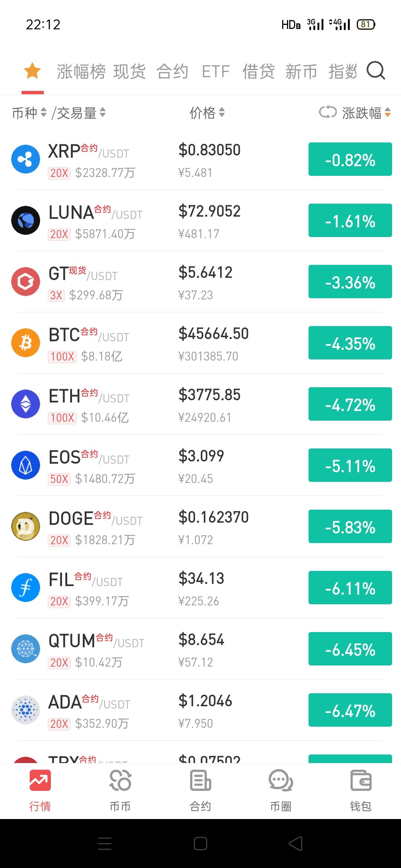
Task: Toggle display on the XRP -0.82% badge
Action: pos(350,159)
